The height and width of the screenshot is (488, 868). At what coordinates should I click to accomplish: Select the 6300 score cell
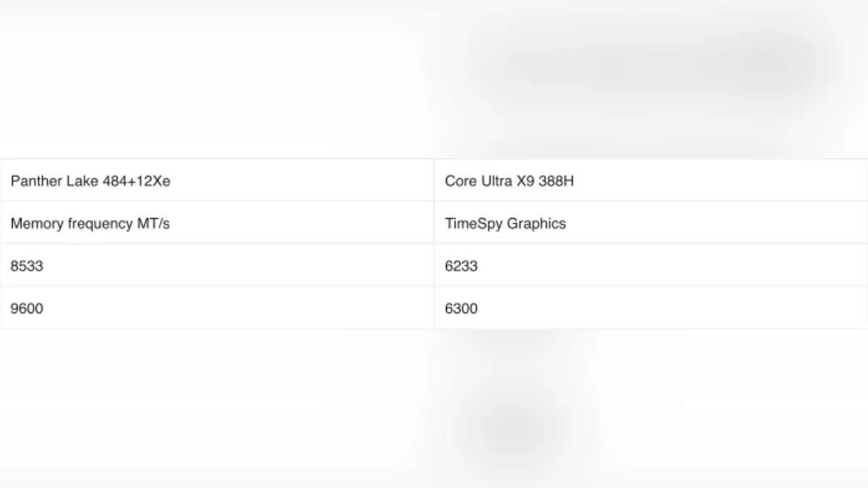tap(461, 309)
